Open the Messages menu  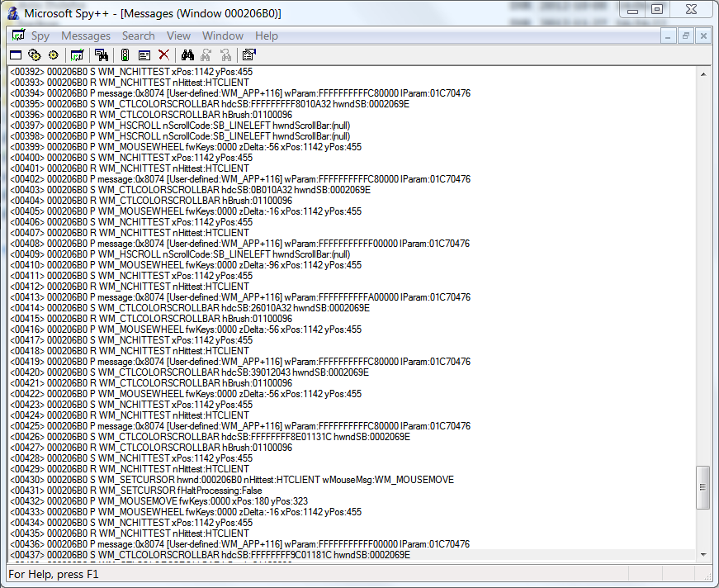[86, 36]
